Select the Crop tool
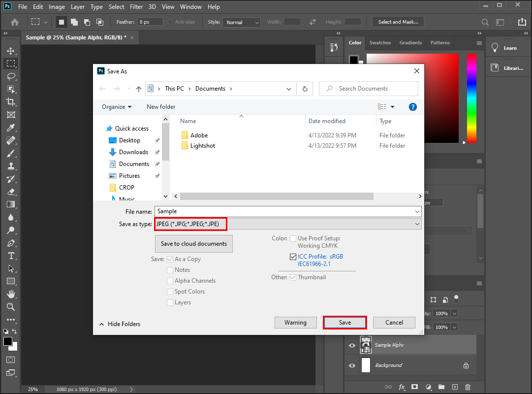Screen dimensions: 532x394 10,102
